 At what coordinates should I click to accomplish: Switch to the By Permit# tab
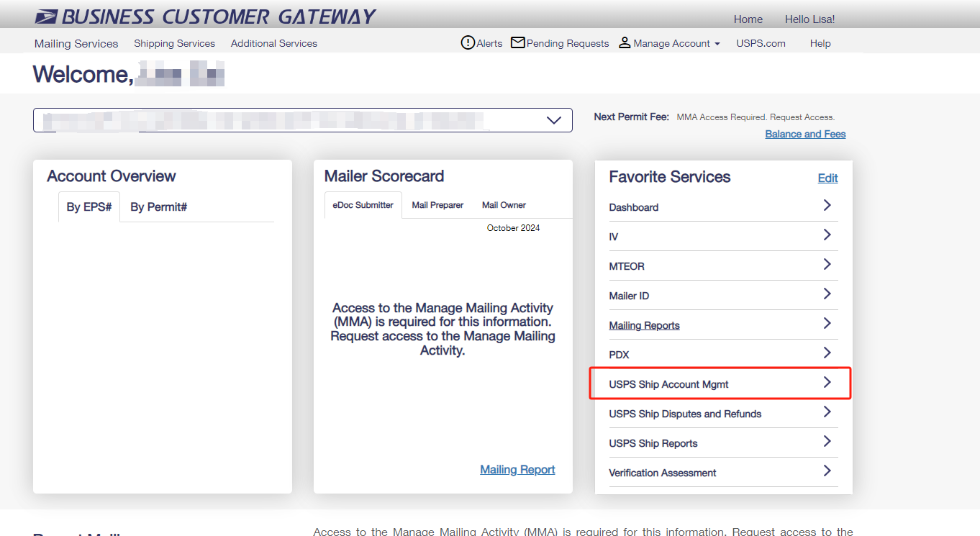point(158,207)
